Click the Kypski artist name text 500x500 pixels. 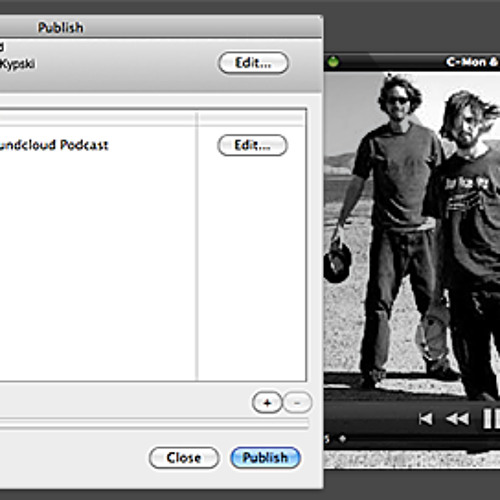point(17,63)
